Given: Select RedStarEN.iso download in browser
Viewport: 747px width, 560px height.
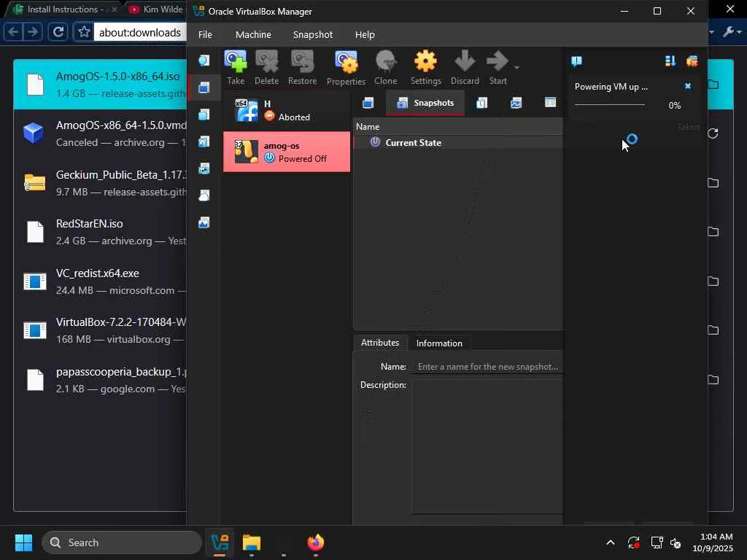Looking at the screenshot, I should [100, 232].
